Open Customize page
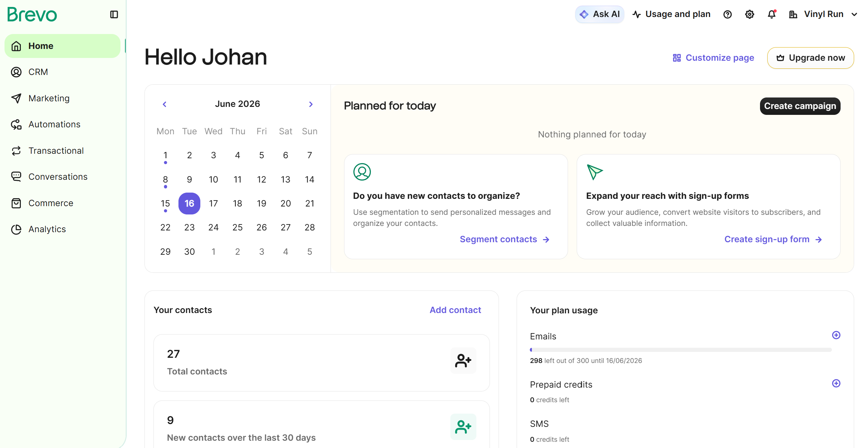868x448 pixels. pyautogui.click(x=713, y=58)
